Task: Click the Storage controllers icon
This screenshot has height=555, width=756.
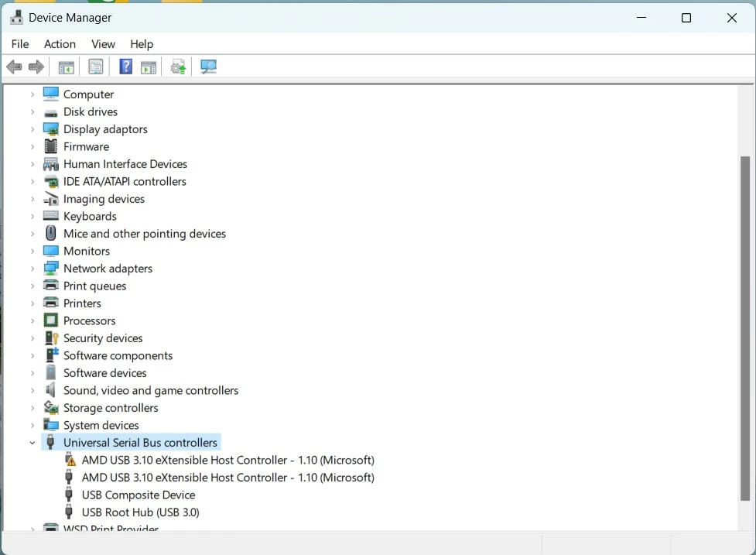Action: coord(50,407)
